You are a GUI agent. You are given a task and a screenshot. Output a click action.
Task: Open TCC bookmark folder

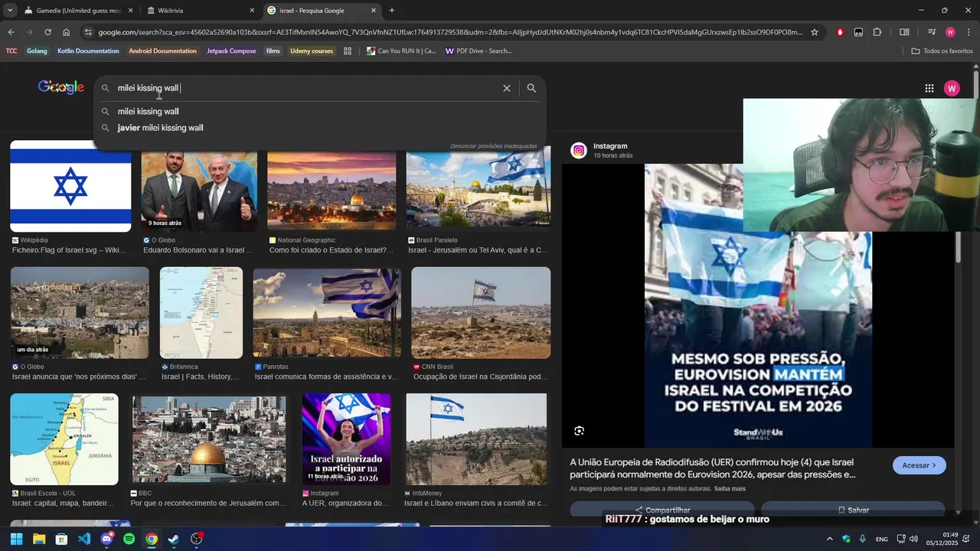[11, 51]
